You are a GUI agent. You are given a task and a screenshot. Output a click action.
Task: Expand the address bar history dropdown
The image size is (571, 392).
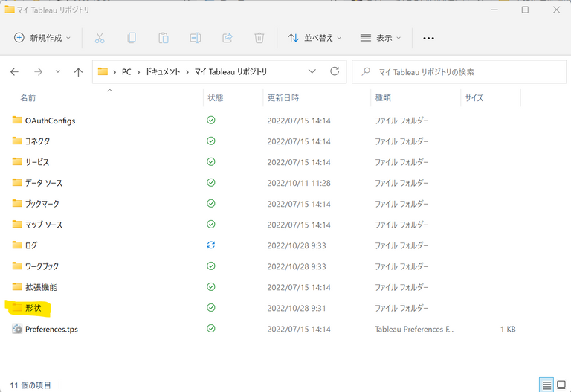point(312,71)
